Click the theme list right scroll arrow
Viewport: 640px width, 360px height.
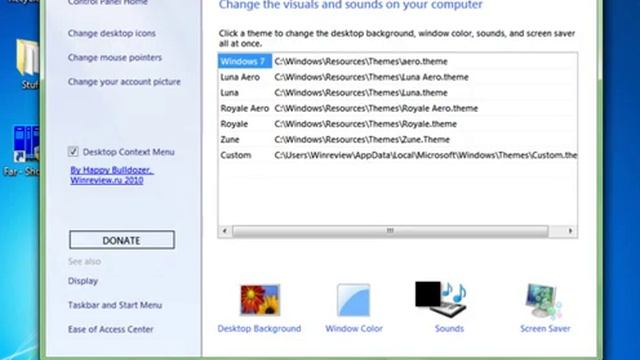click(570, 231)
